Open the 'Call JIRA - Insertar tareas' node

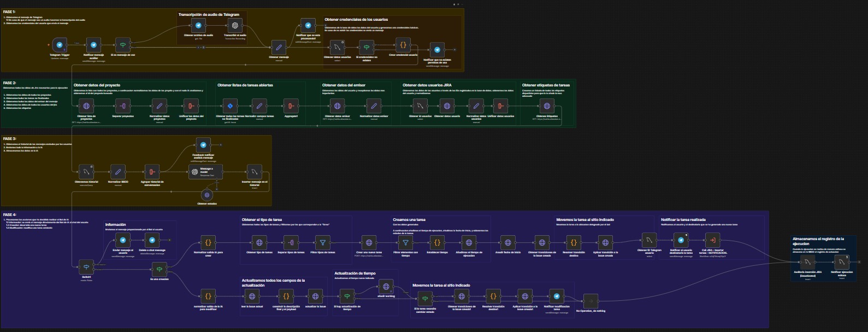point(713,240)
